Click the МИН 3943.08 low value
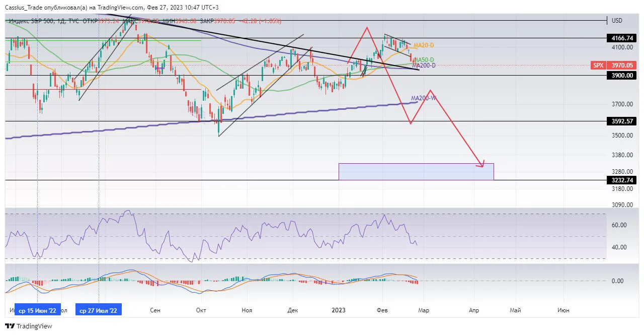 pyautogui.click(x=179, y=21)
